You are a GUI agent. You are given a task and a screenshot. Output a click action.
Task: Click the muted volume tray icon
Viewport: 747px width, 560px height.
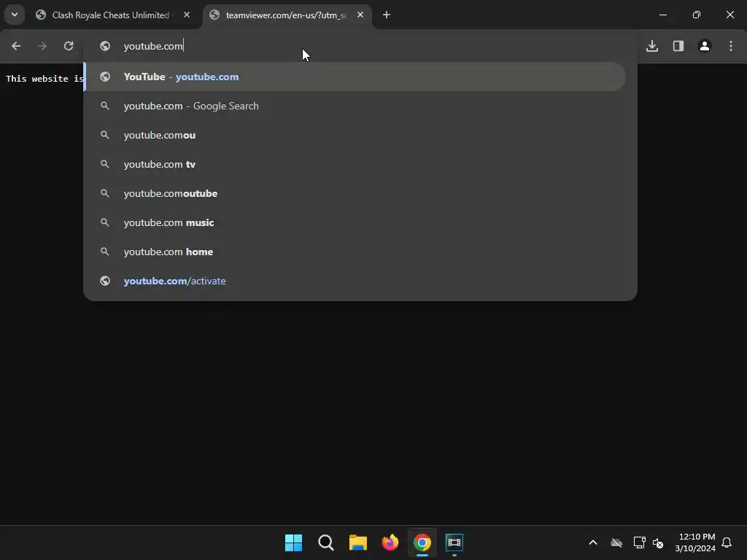coord(659,542)
